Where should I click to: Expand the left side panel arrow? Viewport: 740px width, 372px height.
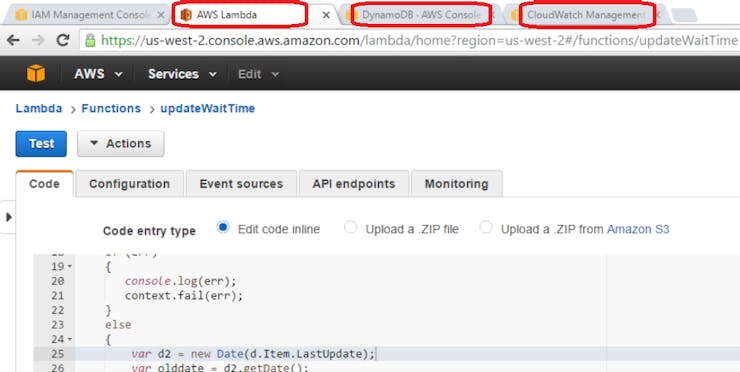click(8, 217)
